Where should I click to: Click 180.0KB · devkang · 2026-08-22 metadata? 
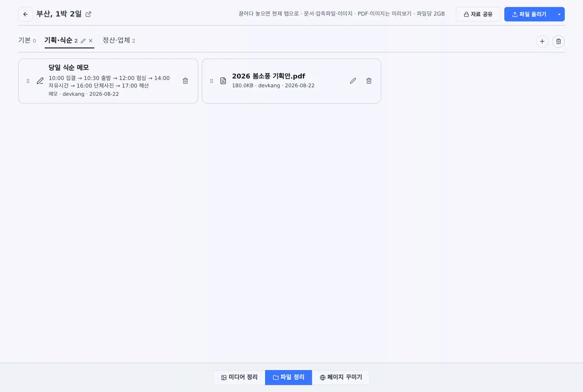pyautogui.click(x=273, y=85)
